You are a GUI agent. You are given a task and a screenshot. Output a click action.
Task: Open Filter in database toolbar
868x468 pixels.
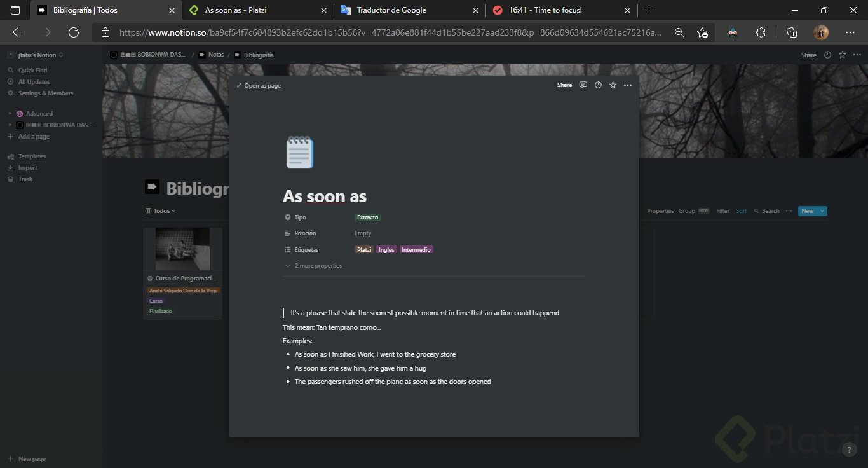(723, 211)
